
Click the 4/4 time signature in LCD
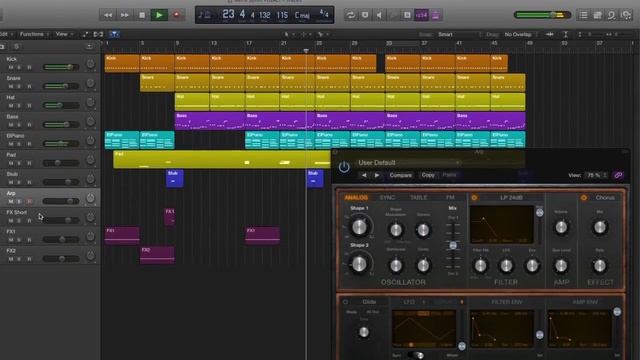point(324,14)
